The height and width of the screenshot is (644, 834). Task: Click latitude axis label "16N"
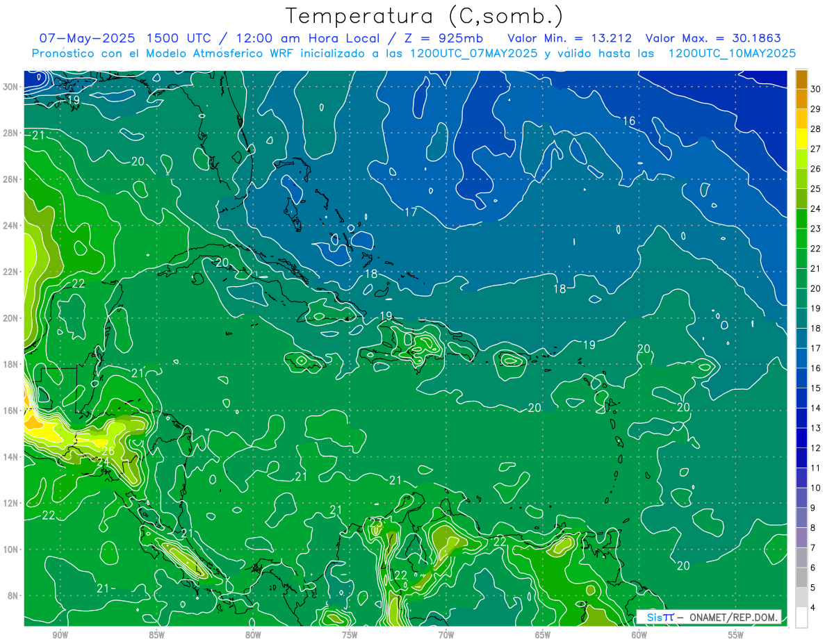tap(10, 411)
